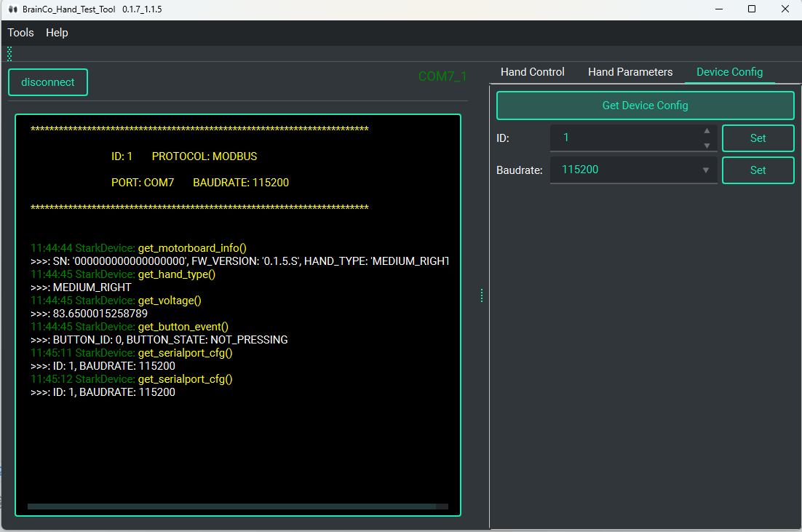Open the Tools menu
This screenshot has height=532, width=802.
pyautogui.click(x=21, y=33)
